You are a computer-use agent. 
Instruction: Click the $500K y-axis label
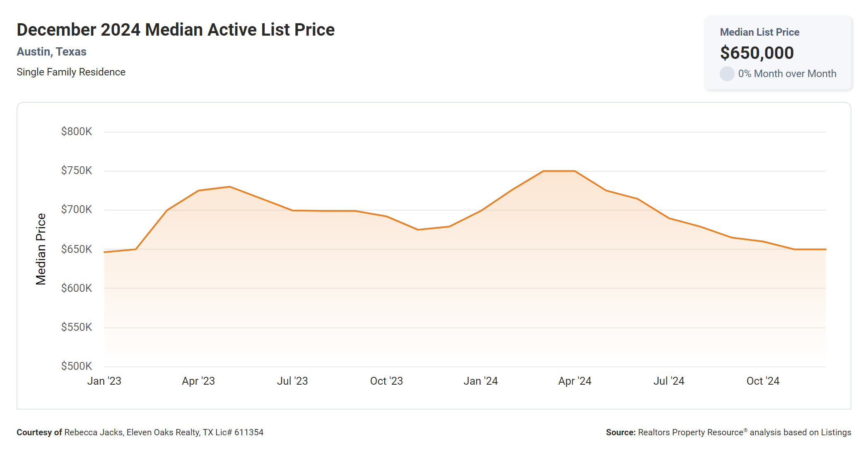[77, 366]
